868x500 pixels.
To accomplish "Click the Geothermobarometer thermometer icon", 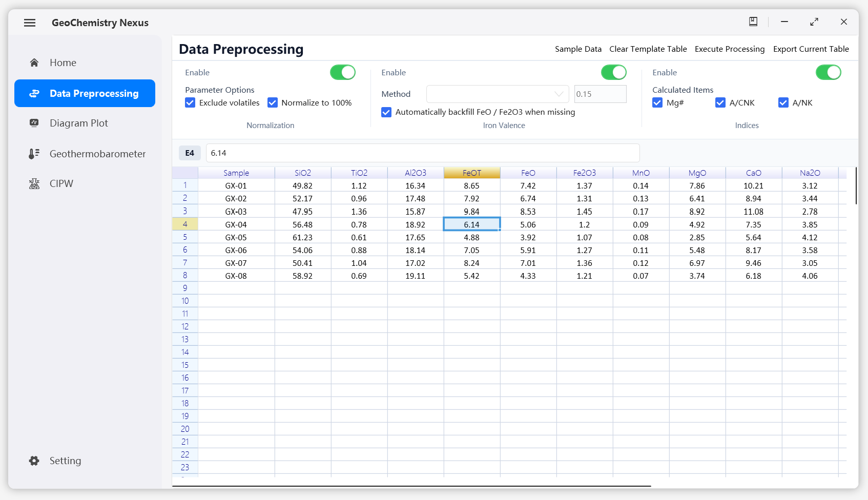I will 34,154.
